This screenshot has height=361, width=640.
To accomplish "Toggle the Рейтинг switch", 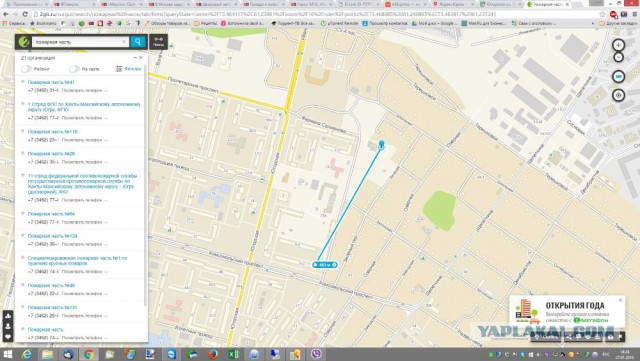I will coord(27,69).
